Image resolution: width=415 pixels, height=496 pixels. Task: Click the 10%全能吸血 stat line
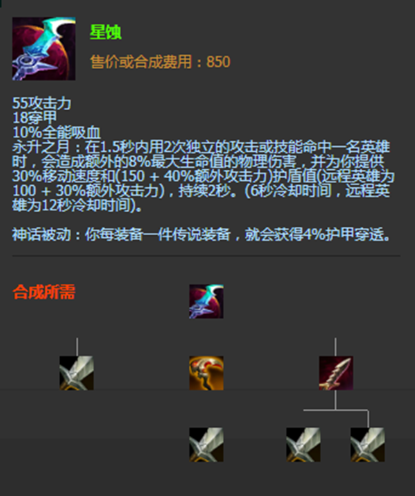57,132
